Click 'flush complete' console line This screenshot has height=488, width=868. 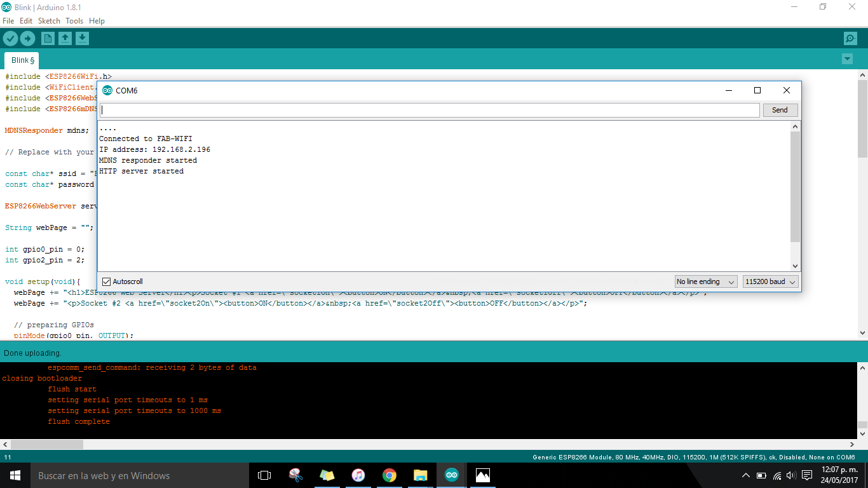pyautogui.click(x=79, y=422)
